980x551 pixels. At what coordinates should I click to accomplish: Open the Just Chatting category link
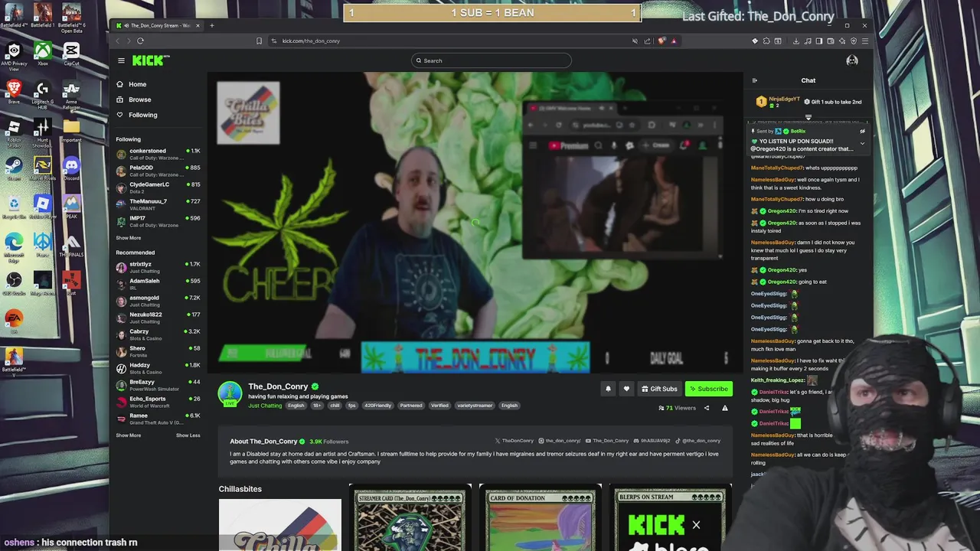click(x=265, y=406)
